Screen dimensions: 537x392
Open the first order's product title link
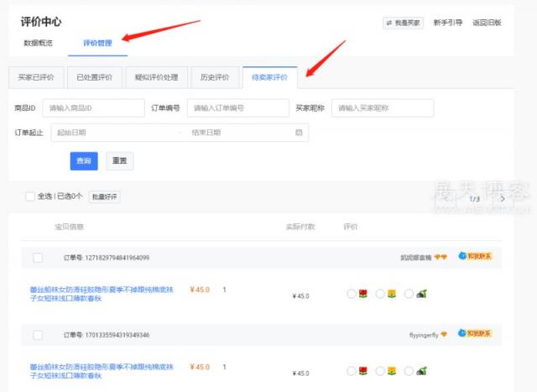[102, 294]
